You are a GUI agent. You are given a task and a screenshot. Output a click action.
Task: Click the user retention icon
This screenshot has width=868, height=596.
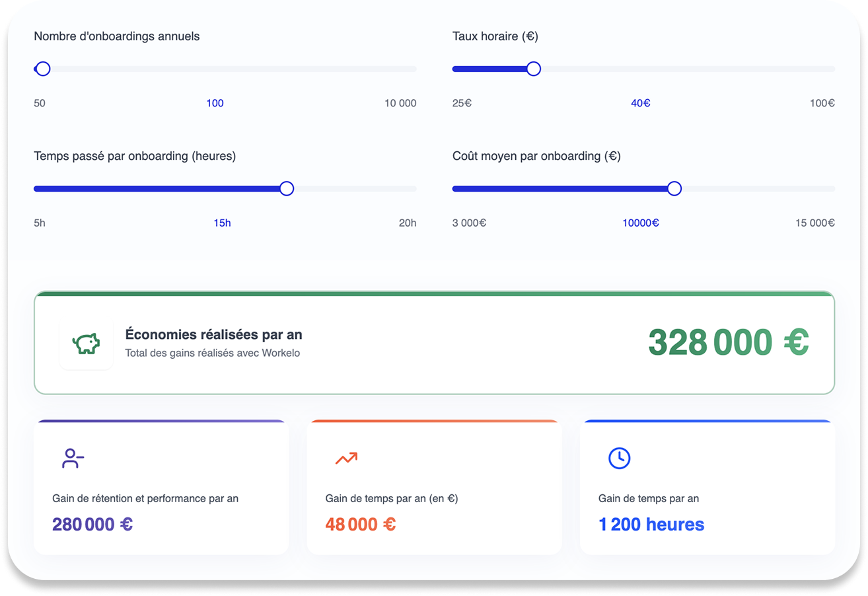point(73,459)
